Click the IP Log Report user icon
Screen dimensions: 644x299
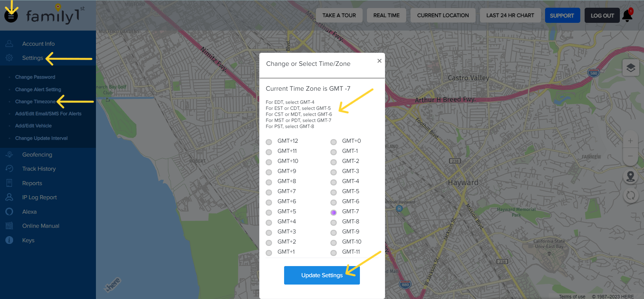coord(9,197)
